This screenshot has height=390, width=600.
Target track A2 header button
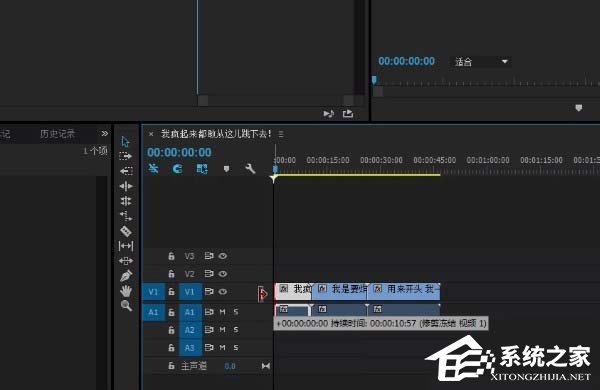pos(190,330)
